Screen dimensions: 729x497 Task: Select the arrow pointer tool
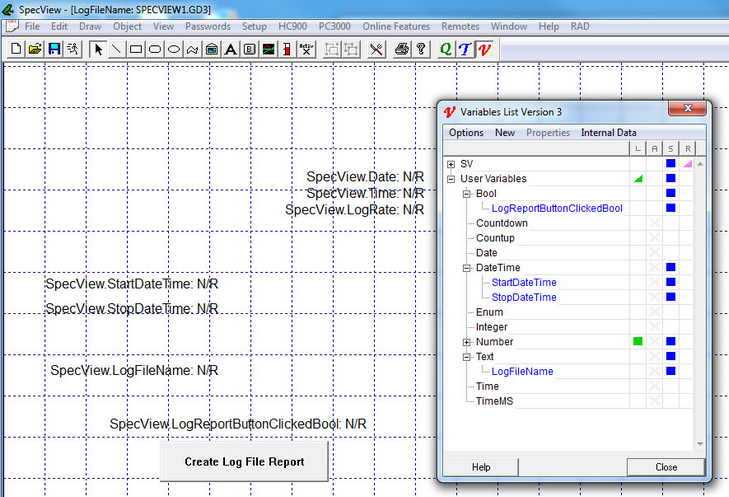(x=98, y=49)
